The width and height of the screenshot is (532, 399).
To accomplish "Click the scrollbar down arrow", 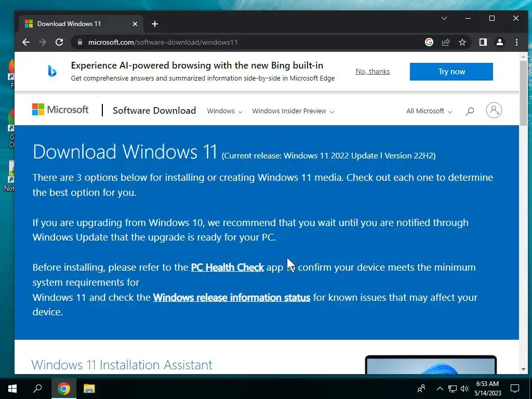I will click(x=523, y=369).
